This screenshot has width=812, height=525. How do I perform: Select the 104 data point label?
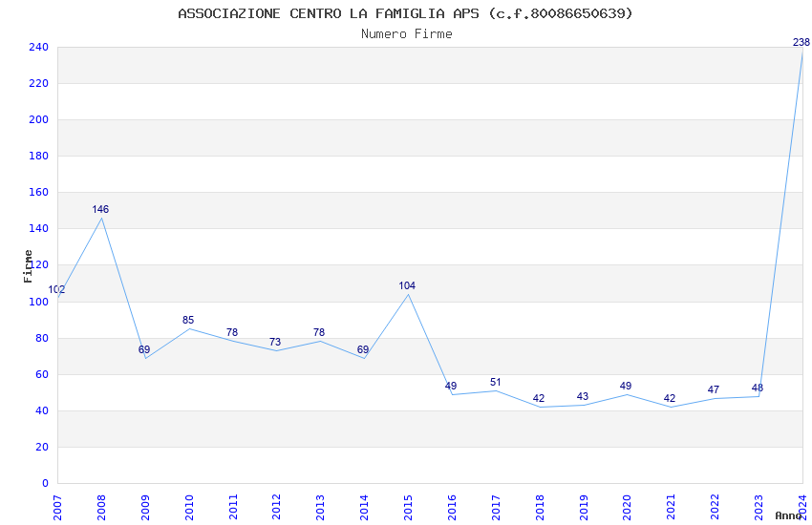(407, 285)
